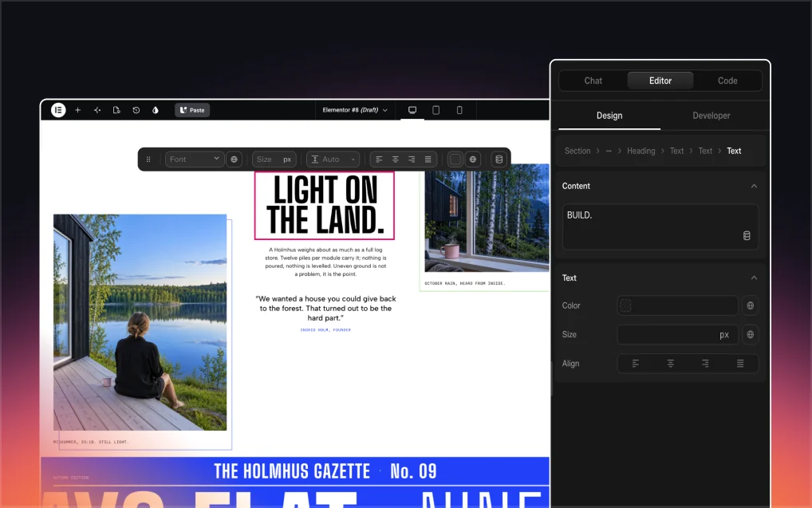Viewport: 812px width, 508px height.
Task: Click THE HOLMHUS GAZETTE banner text
Action: [x=292, y=471]
